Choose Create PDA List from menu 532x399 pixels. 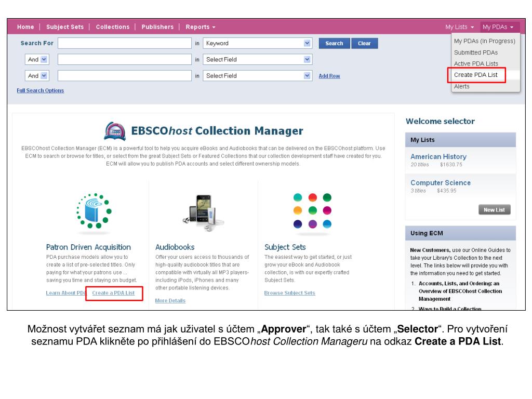point(476,75)
